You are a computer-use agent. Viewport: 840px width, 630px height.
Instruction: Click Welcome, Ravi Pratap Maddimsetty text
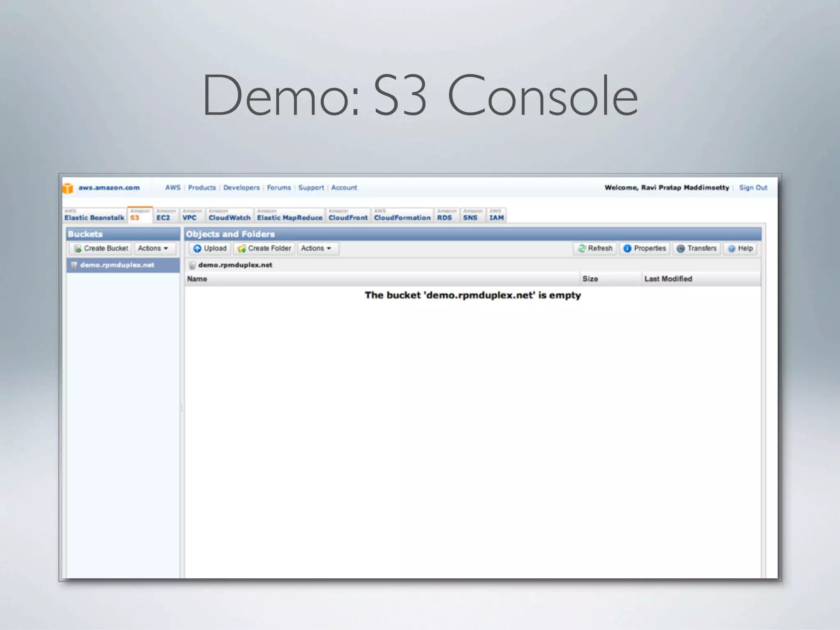pos(667,188)
